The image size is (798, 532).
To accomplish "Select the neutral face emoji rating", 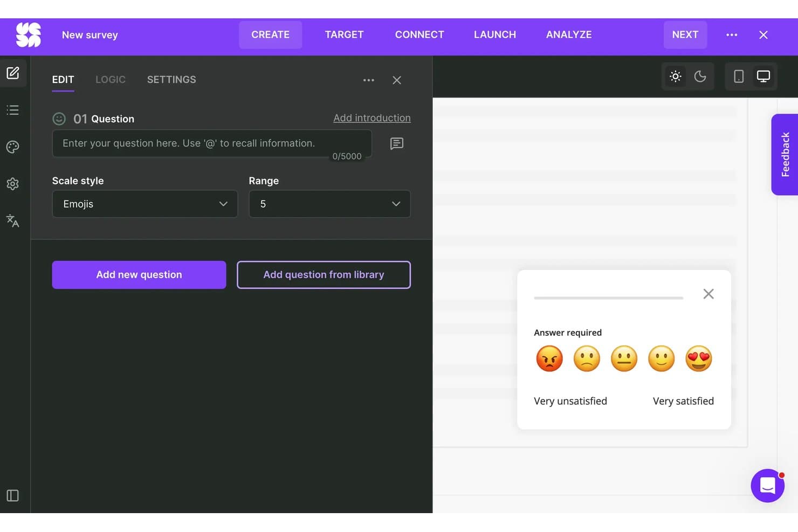I will click(x=624, y=358).
